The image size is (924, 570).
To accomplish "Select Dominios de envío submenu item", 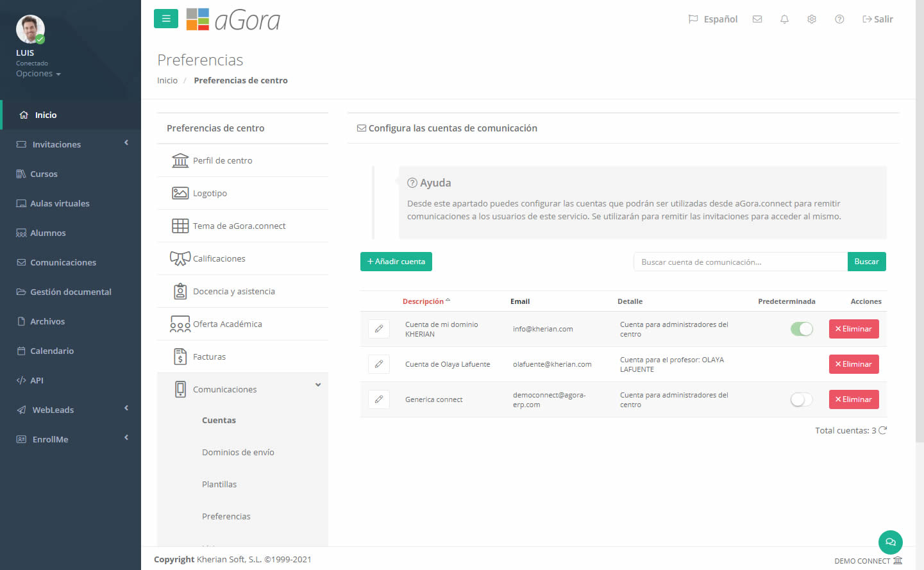I will coord(238,452).
